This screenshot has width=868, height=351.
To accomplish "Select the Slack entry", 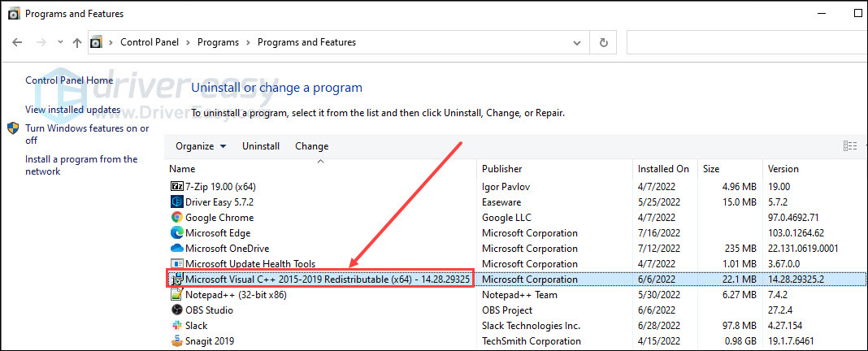I will pyautogui.click(x=197, y=326).
